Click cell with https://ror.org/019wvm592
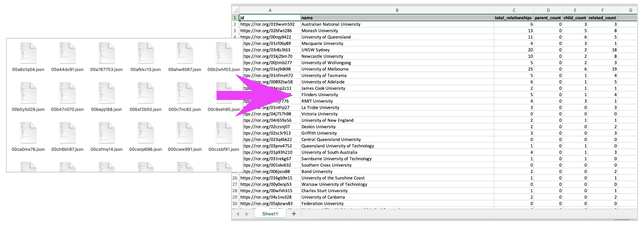 point(270,24)
